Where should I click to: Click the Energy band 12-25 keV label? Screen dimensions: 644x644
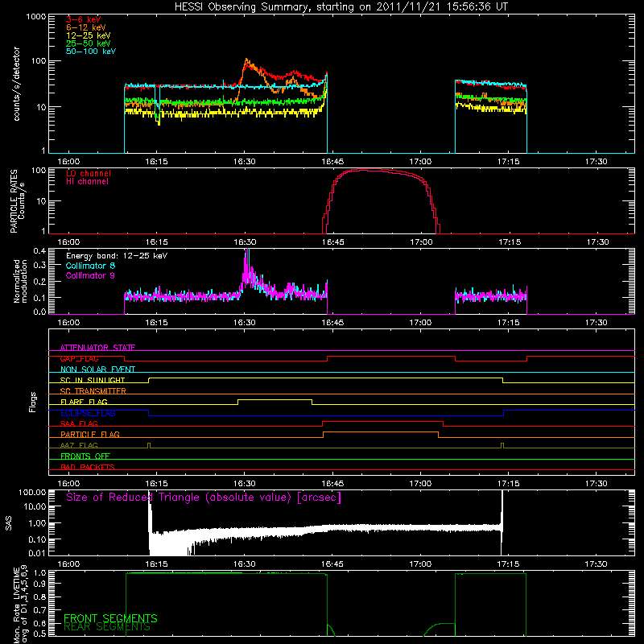click(117, 256)
